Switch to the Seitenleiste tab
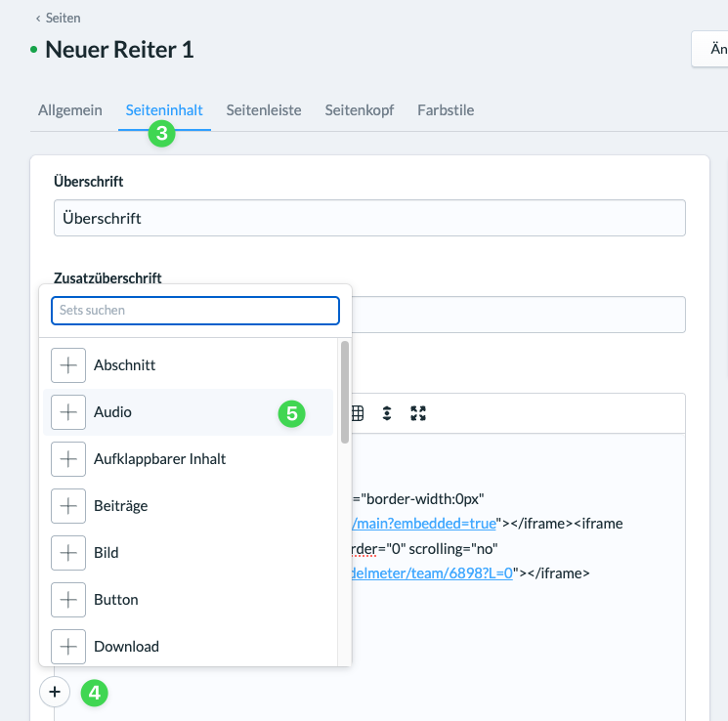728x721 pixels. [x=264, y=110]
